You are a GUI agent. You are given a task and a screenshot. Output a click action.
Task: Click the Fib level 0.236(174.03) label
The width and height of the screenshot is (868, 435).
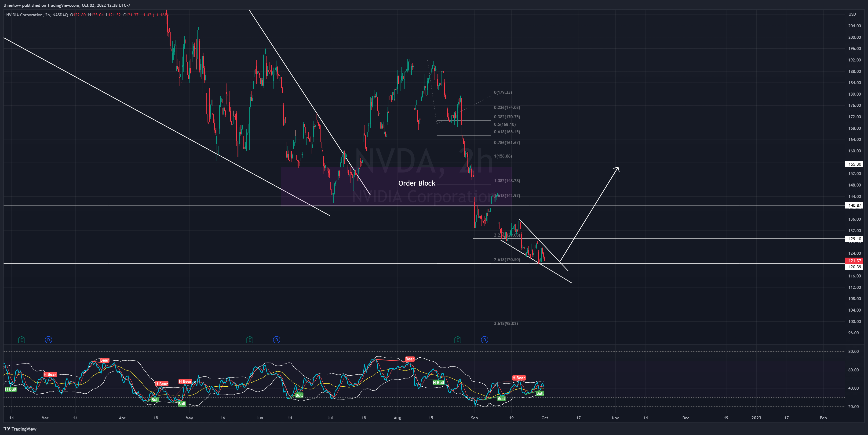[507, 107]
